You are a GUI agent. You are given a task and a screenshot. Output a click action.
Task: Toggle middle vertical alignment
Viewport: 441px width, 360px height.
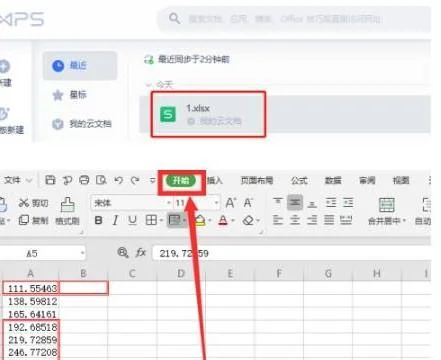pos(295,202)
